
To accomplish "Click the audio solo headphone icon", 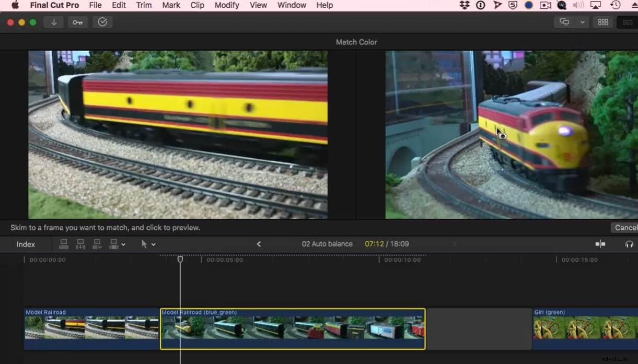I will click(630, 244).
